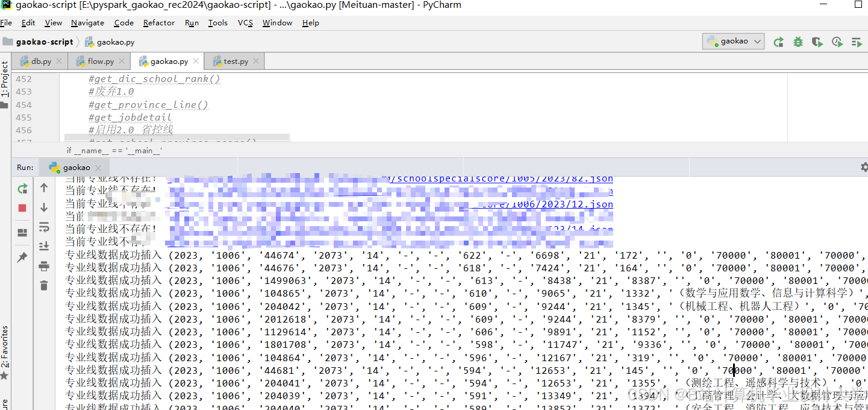
Task: Move up the stack trace arrow
Action: (x=44, y=188)
